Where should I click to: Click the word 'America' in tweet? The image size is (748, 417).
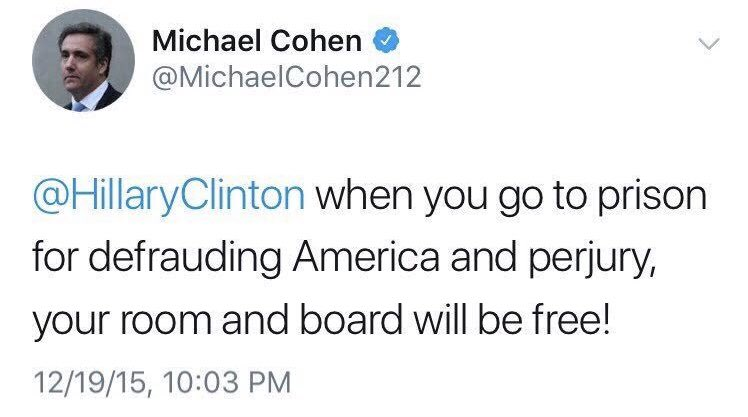point(366,257)
